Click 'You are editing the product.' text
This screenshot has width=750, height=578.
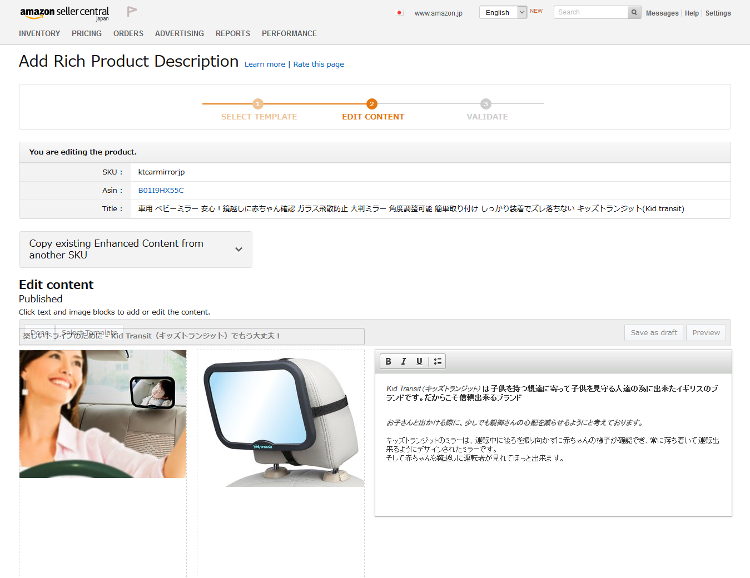(83, 152)
